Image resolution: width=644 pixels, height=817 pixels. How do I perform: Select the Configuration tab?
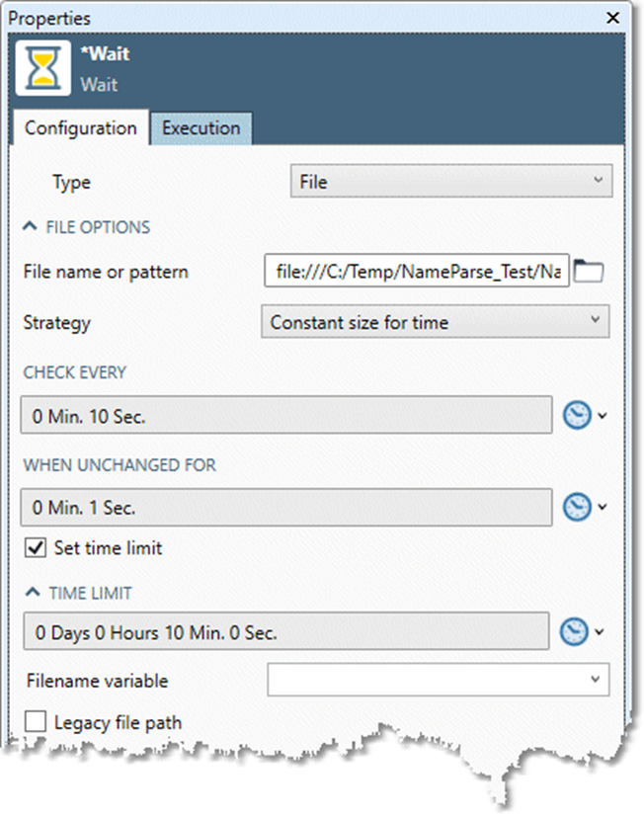click(x=81, y=128)
